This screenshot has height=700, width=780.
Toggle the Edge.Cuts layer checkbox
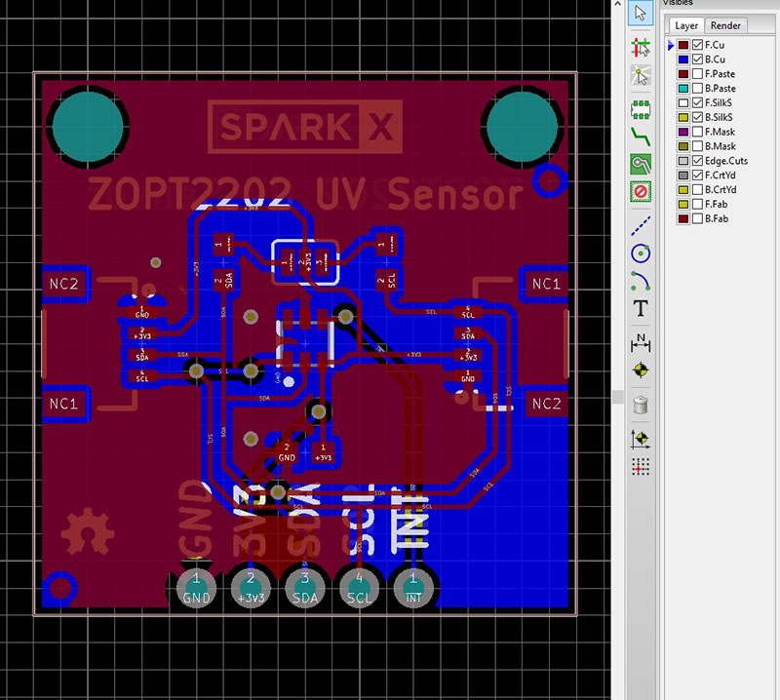pyautogui.click(x=697, y=161)
